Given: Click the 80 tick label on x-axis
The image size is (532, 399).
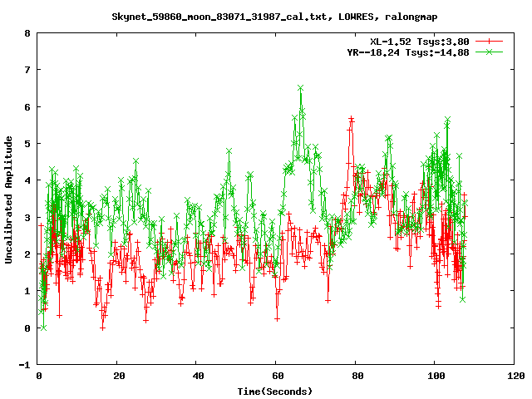Looking at the screenshot, I should tap(355, 376).
